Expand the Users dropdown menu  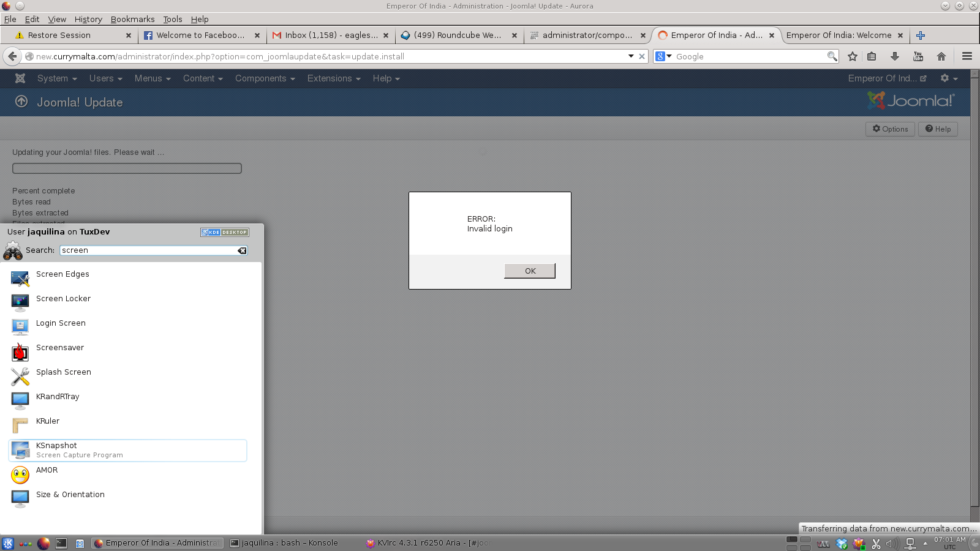point(106,78)
